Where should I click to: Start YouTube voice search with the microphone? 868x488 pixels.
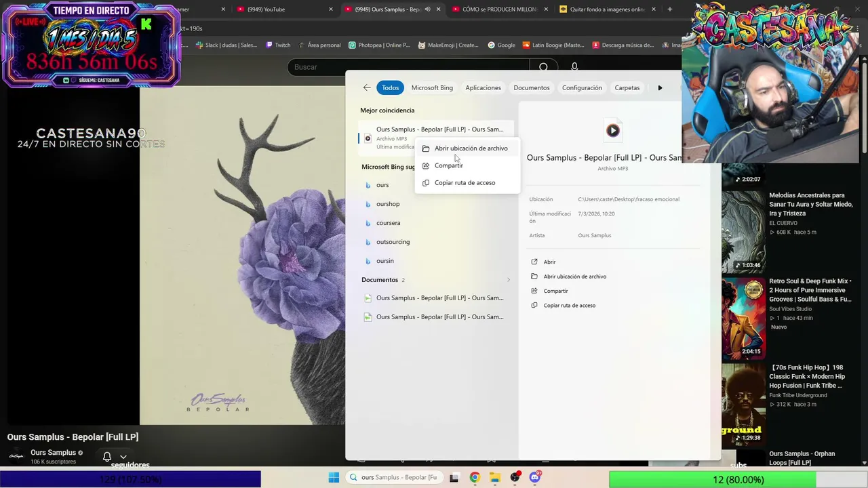point(574,67)
